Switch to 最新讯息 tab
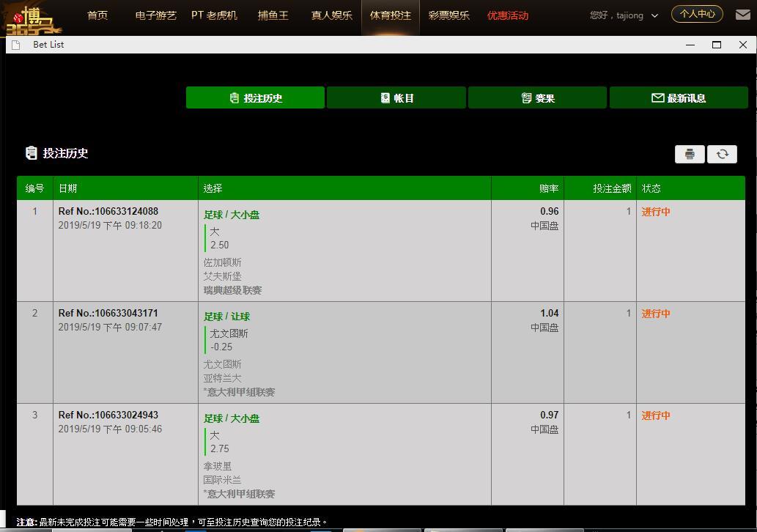The width and height of the screenshot is (757, 532). point(679,97)
